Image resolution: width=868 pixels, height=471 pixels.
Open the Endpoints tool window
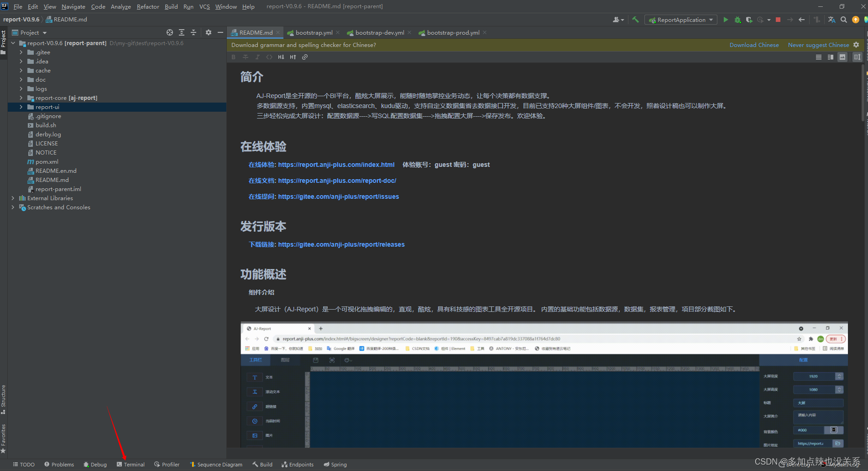click(x=298, y=465)
